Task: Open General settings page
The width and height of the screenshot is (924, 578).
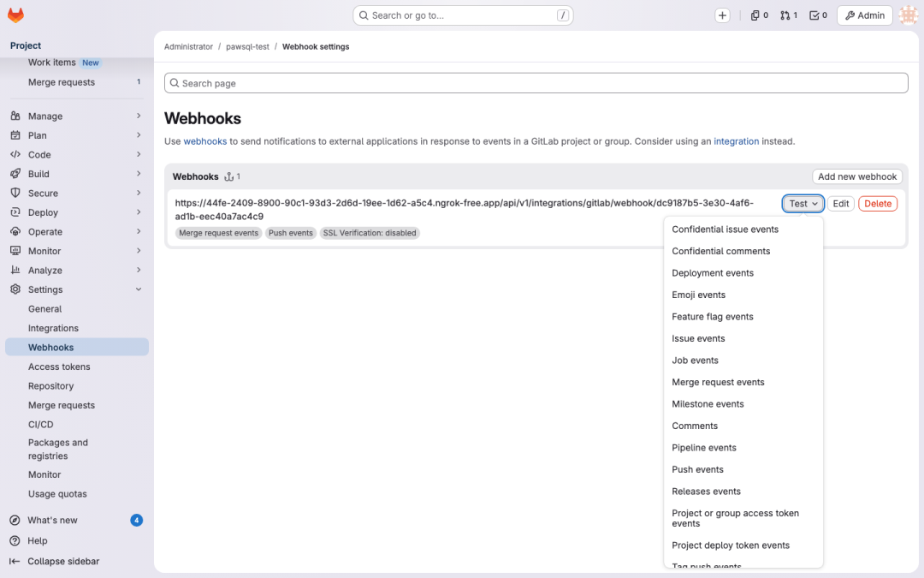Action: click(44, 309)
